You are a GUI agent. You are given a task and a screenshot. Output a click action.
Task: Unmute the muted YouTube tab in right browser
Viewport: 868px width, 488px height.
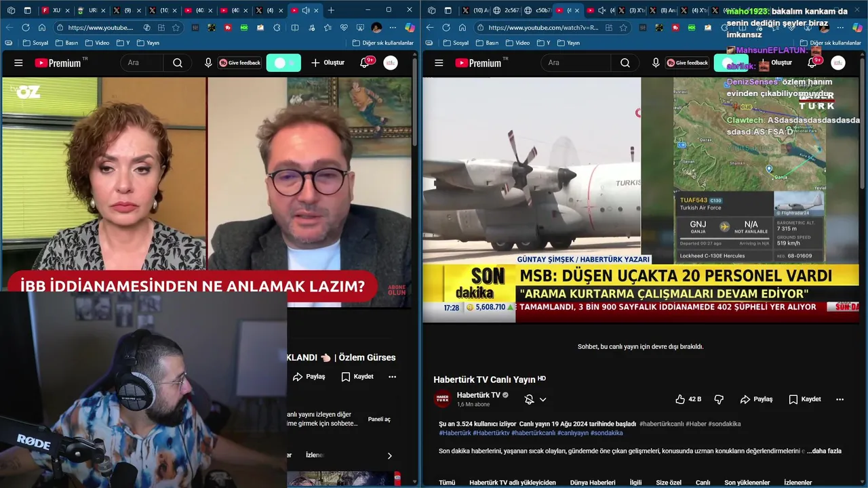point(601,10)
